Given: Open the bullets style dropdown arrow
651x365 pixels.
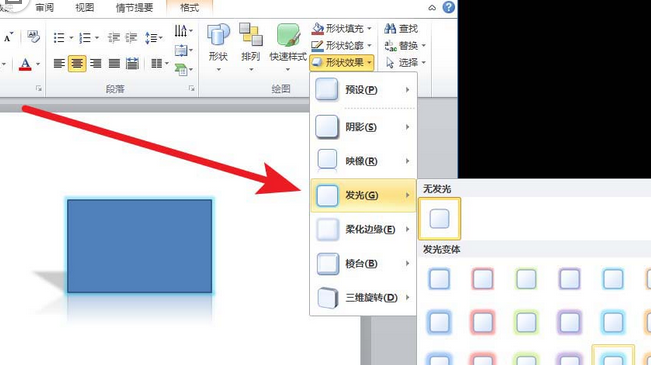Looking at the screenshot, I should pos(71,38).
